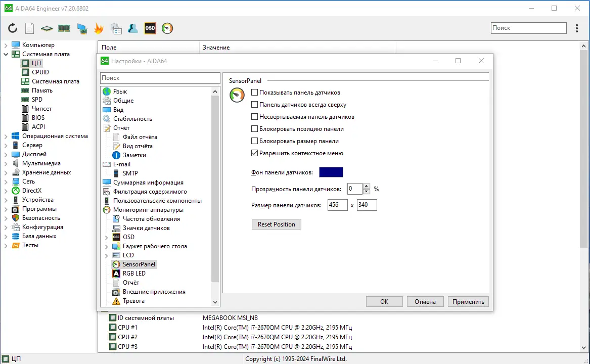Enable 'Показывать панель датчиков'

255,93
